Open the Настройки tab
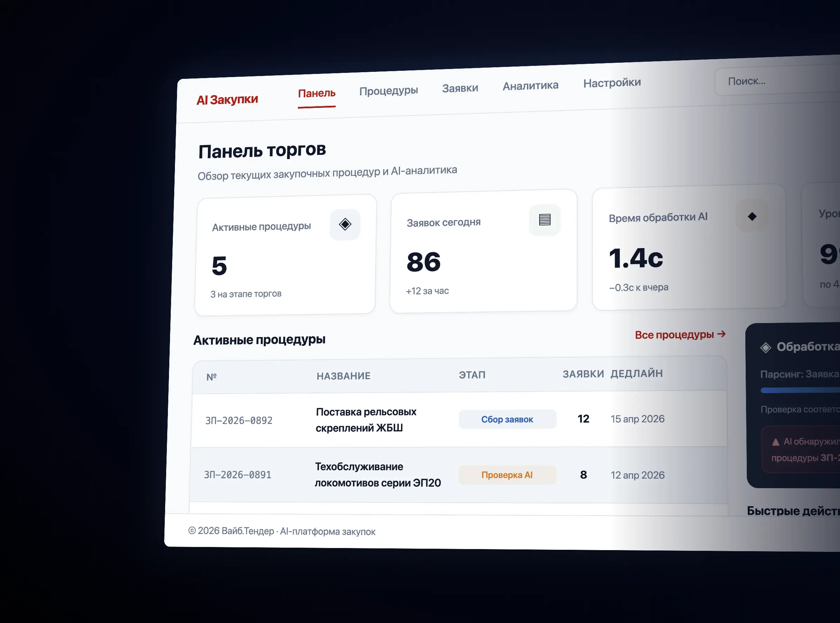The height and width of the screenshot is (623, 840). (x=612, y=83)
